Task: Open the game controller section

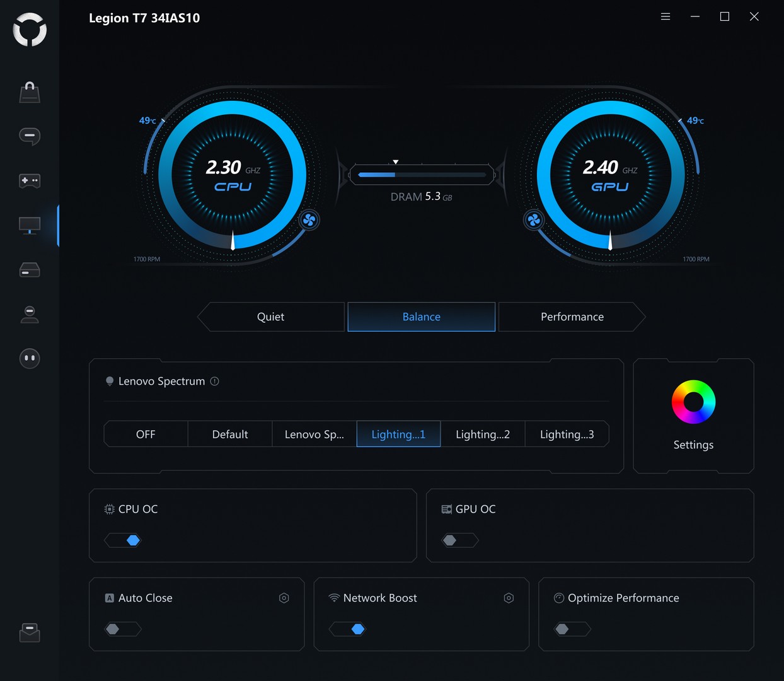Action: [x=30, y=181]
